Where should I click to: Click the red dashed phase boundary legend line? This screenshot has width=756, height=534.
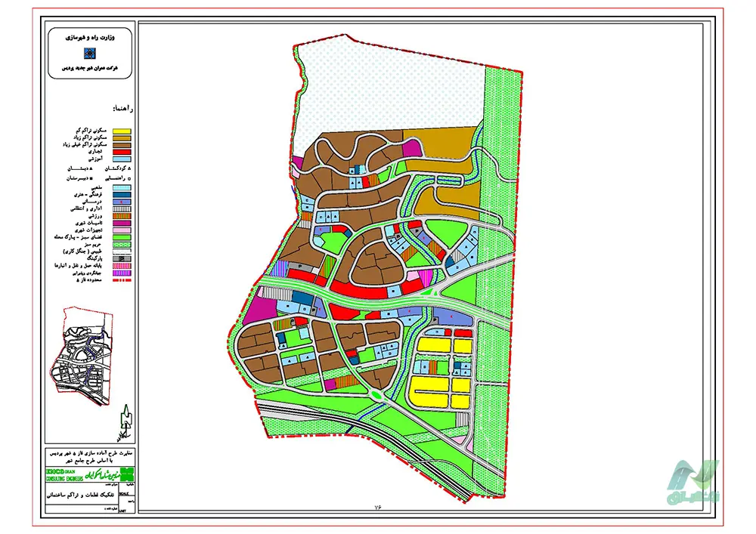(x=121, y=280)
